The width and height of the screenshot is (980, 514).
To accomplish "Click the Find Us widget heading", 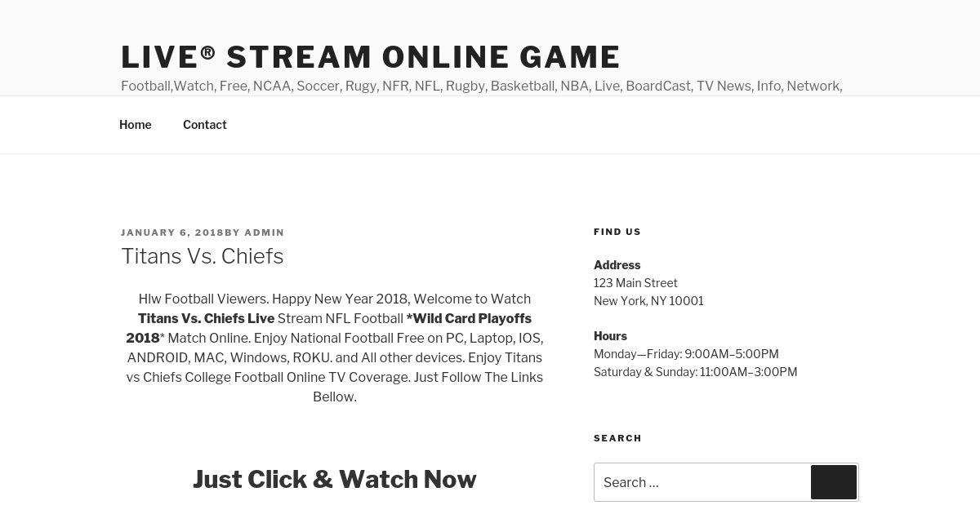I will [617, 232].
